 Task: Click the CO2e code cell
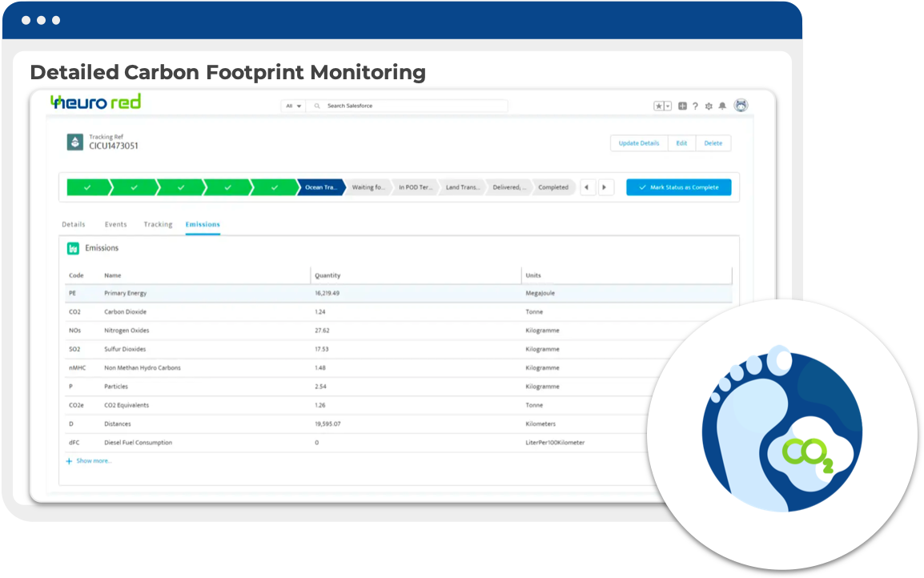(77, 405)
